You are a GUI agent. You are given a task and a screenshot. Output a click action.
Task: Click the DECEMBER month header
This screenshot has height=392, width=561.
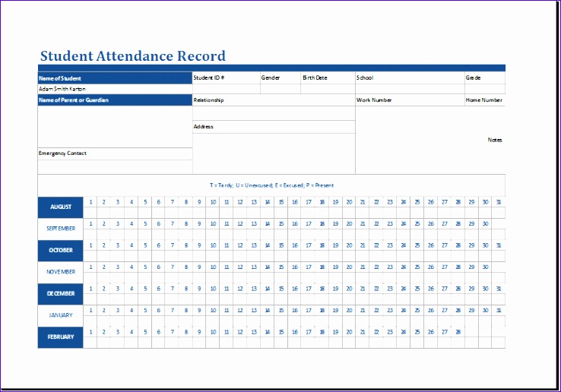click(61, 294)
